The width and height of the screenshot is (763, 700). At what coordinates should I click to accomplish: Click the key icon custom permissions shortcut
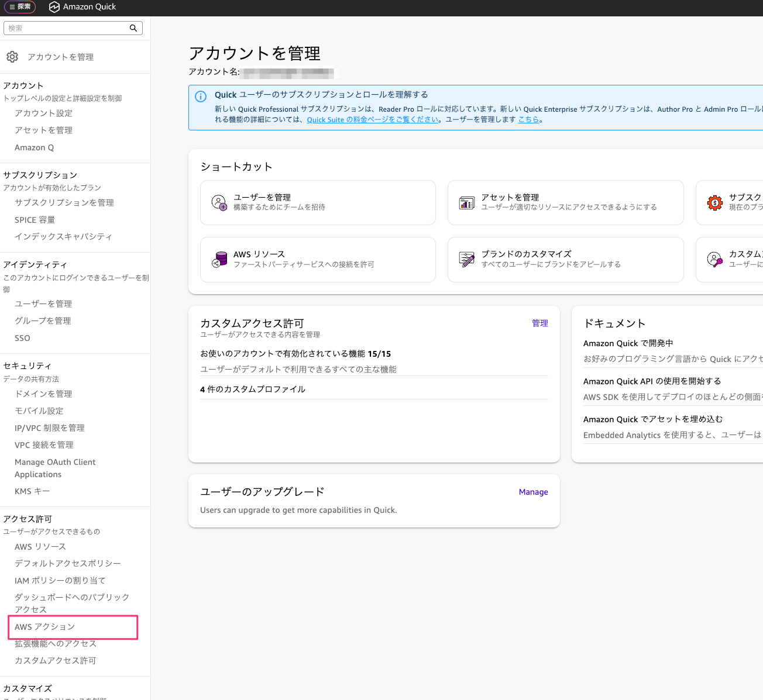715,260
